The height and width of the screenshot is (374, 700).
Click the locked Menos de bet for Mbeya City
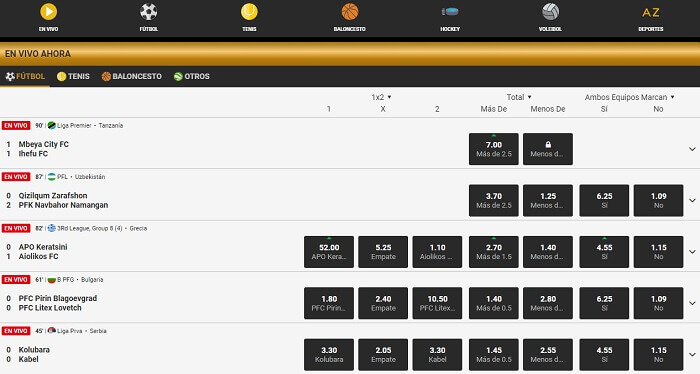click(548, 149)
